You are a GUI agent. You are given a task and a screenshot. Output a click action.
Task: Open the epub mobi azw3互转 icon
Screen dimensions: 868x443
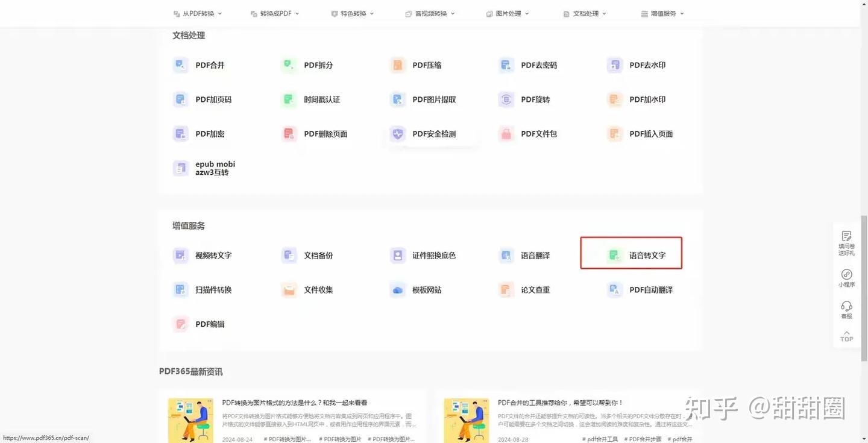tap(181, 168)
